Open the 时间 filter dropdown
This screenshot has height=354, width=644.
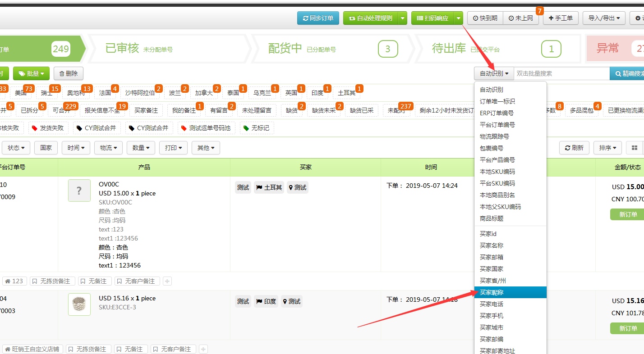(76, 148)
